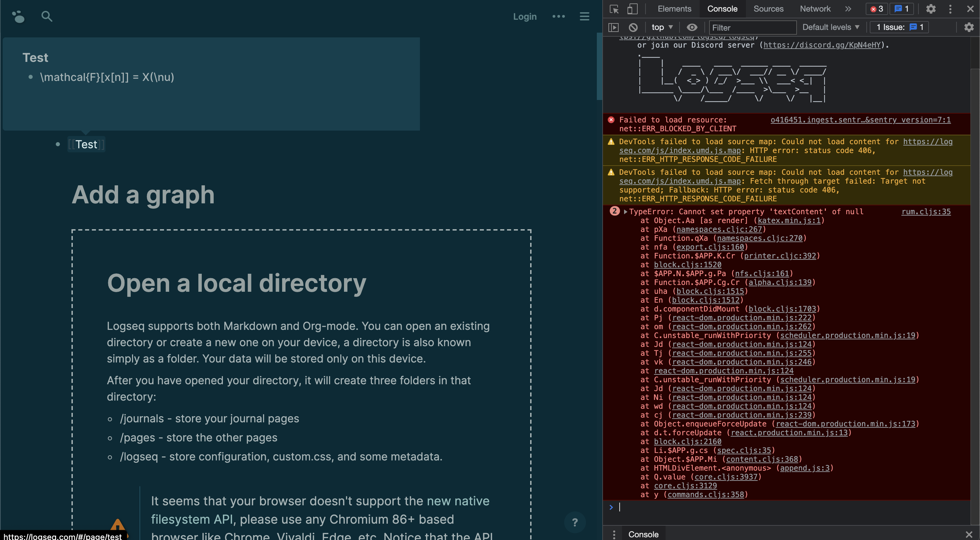Open the Test page reference link
The height and width of the screenshot is (540, 980).
pyautogui.click(x=86, y=145)
